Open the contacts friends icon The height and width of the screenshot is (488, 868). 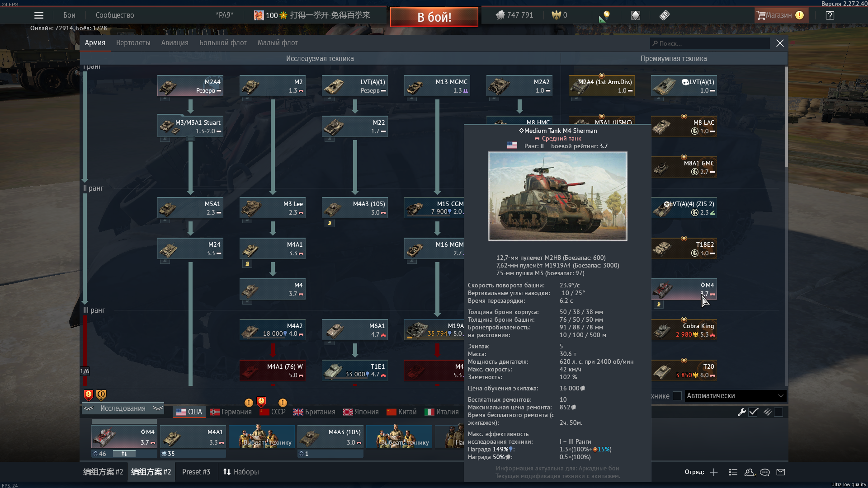750,472
